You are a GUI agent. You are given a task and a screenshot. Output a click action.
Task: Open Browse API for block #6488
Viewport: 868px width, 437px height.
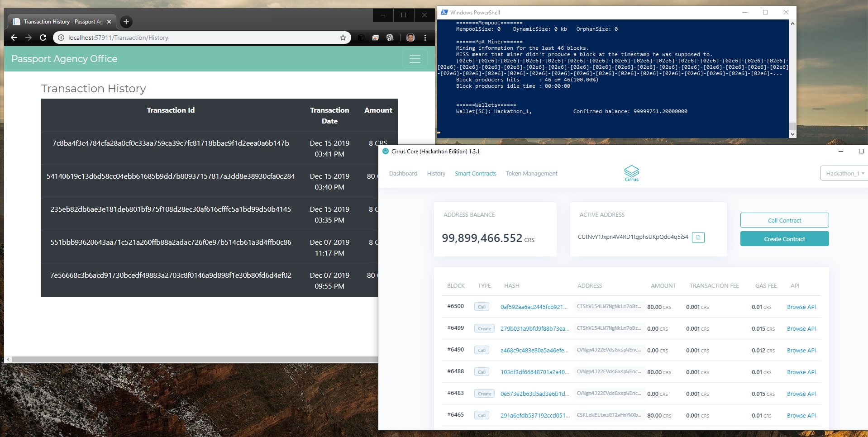(801, 372)
